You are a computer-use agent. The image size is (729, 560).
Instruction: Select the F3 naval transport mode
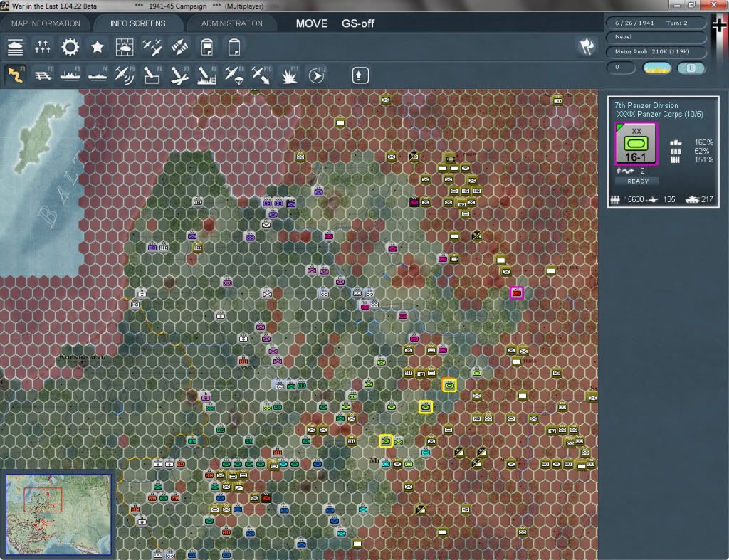pyautogui.click(x=70, y=75)
